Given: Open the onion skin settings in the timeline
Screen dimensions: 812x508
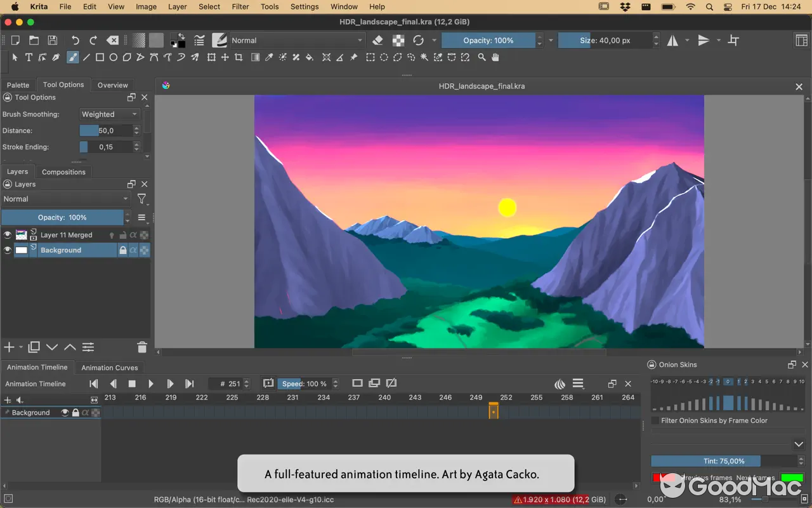Looking at the screenshot, I should [559, 384].
